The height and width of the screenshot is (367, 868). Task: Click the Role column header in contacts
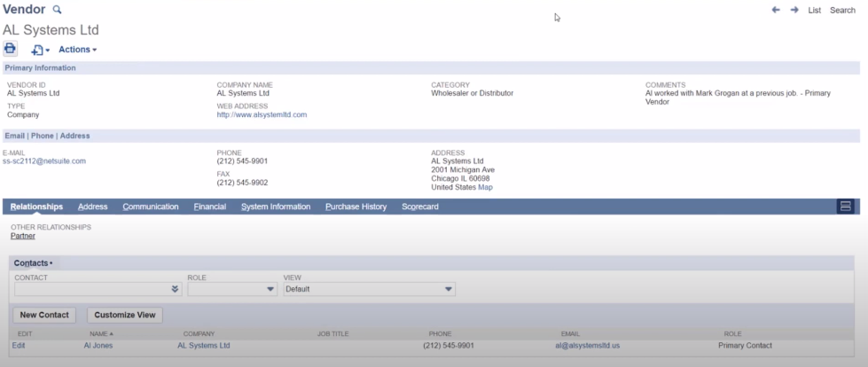[732, 334]
